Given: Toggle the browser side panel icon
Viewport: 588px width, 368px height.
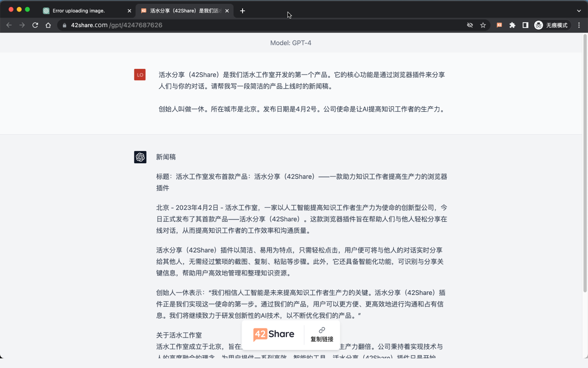Looking at the screenshot, I should 525,25.
